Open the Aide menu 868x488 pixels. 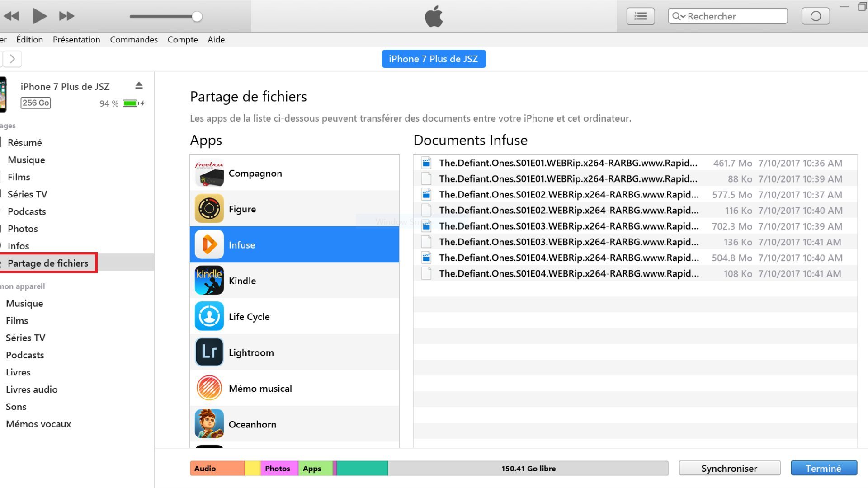tap(216, 40)
